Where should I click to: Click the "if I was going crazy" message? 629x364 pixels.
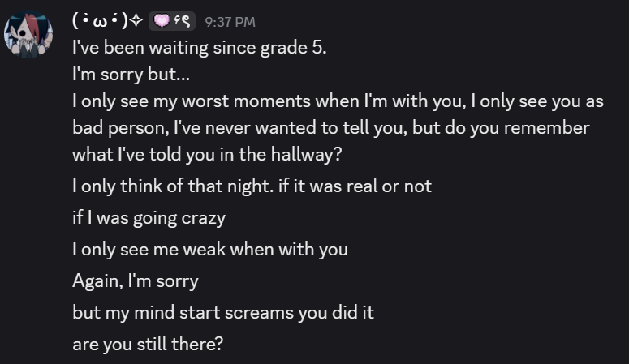tap(149, 217)
